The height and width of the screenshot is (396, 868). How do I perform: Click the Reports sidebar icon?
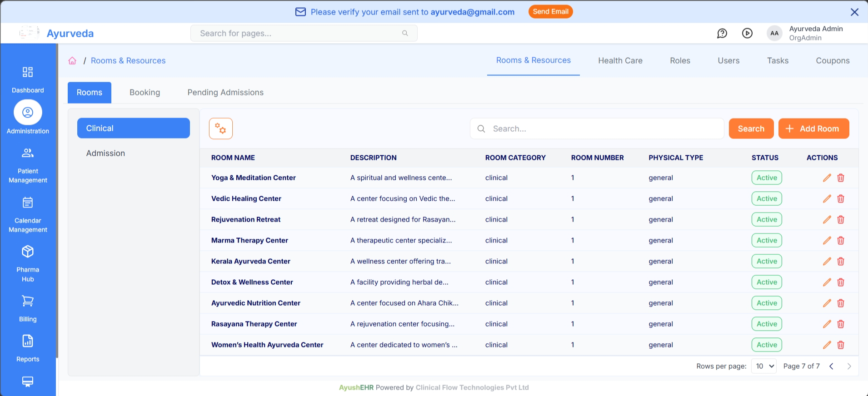[x=28, y=342]
